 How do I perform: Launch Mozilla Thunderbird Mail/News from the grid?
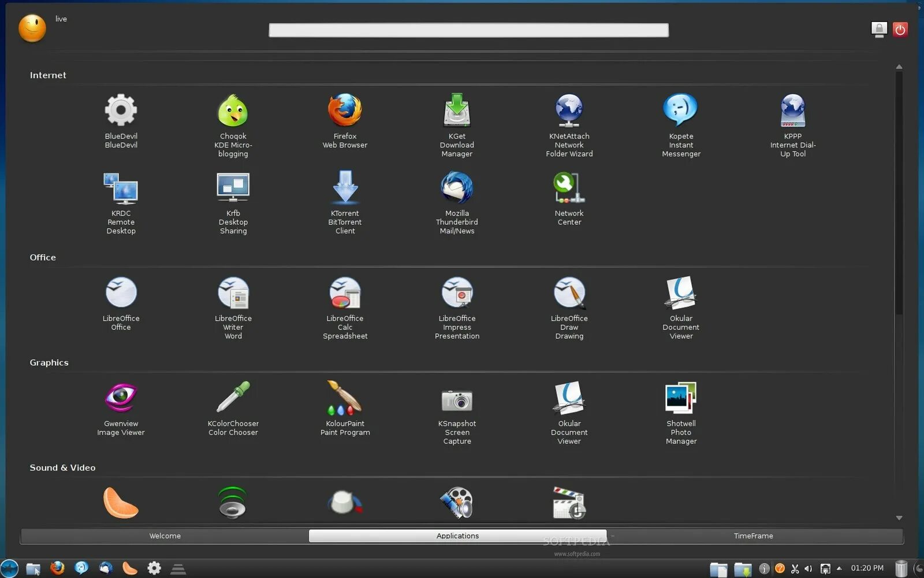coord(457,202)
